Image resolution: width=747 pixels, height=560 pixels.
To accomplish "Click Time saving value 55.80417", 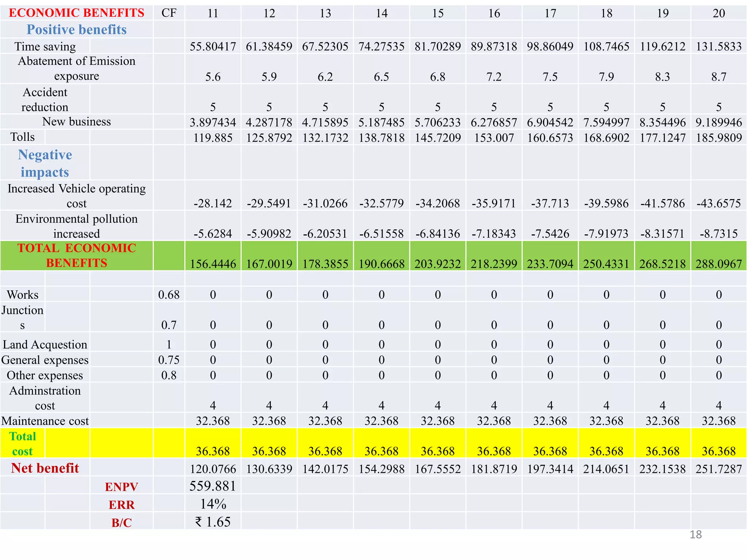I will tap(213, 47).
